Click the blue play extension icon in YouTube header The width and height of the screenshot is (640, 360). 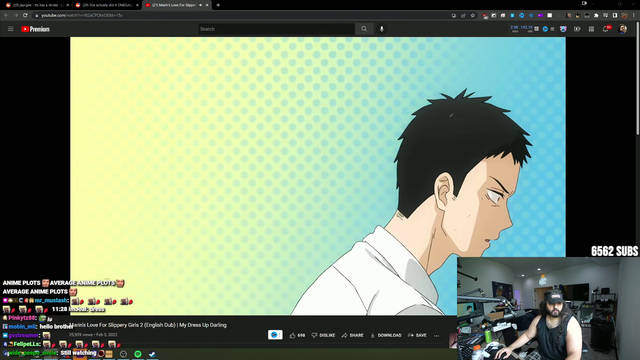click(545, 29)
